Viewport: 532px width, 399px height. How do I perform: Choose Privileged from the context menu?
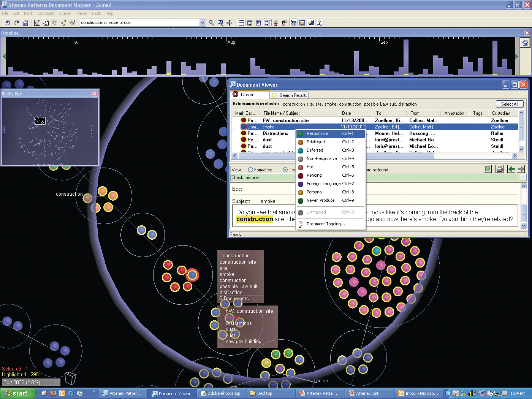click(x=315, y=142)
